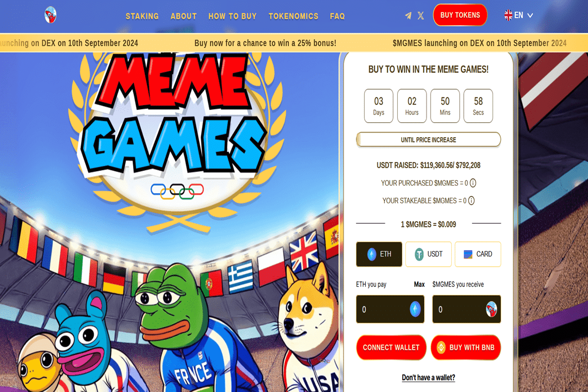Click info icon beside stakeable $MGMES

click(x=471, y=201)
